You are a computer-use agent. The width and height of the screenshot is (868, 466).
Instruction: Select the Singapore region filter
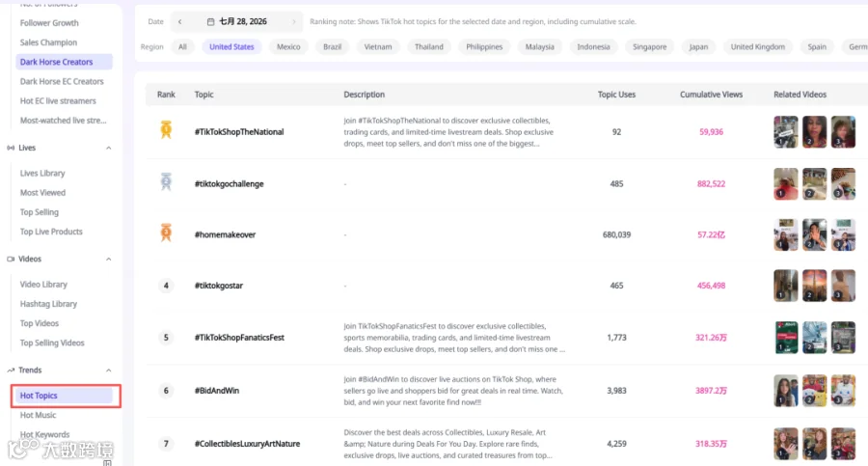pos(649,47)
